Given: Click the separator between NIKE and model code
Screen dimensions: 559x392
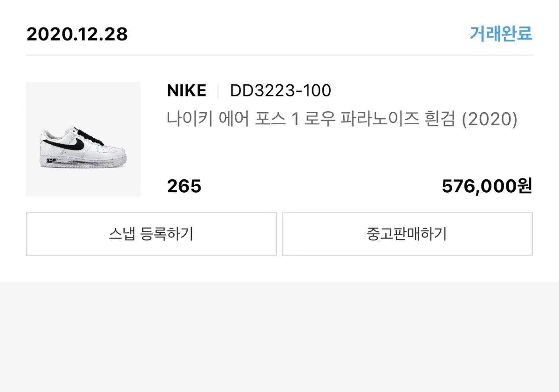Looking at the screenshot, I should (x=218, y=91).
